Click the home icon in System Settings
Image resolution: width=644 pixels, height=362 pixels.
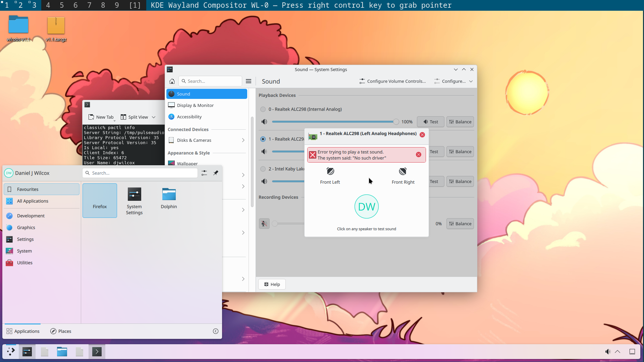[x=172, y=81]
